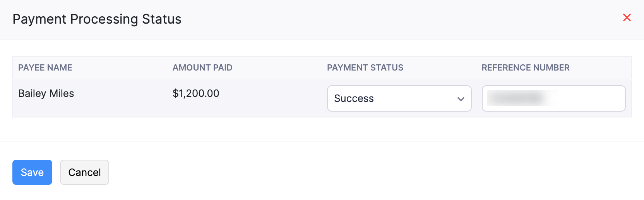Click the Reference Number column header
The image size is (644, 200).
coord(525,67)
